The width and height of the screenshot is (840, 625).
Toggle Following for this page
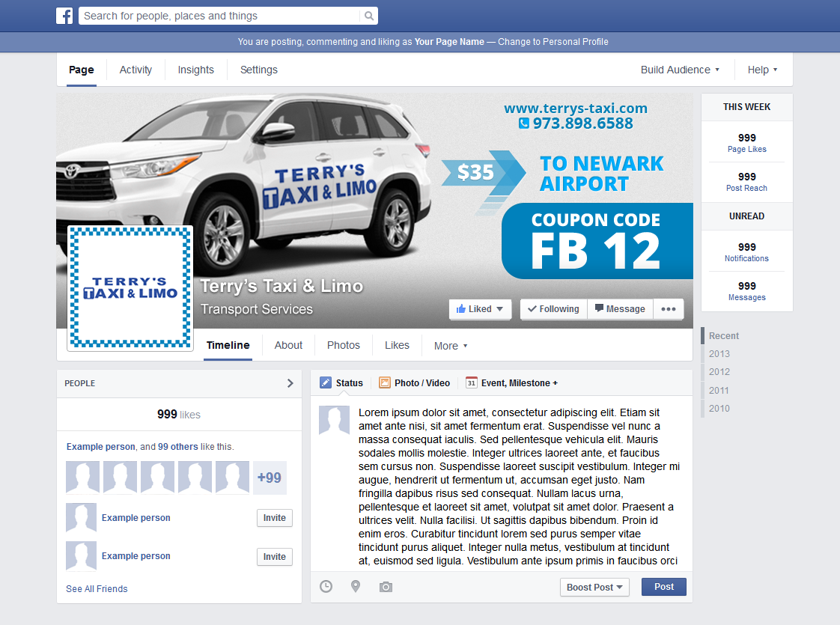(x=553, y=308)
